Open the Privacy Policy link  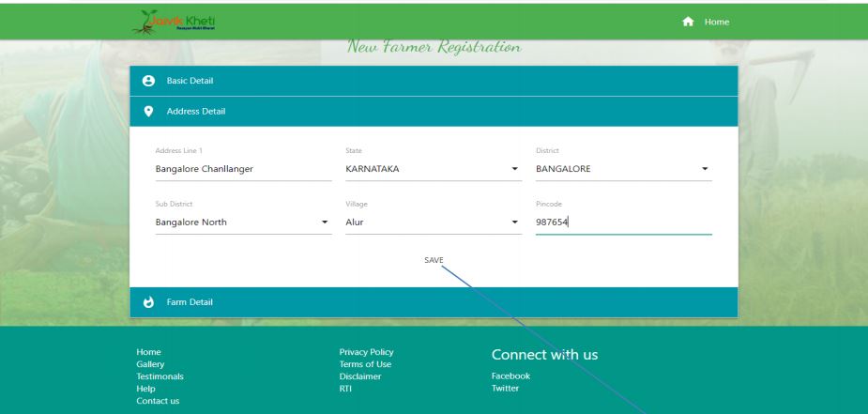[366, 351]
